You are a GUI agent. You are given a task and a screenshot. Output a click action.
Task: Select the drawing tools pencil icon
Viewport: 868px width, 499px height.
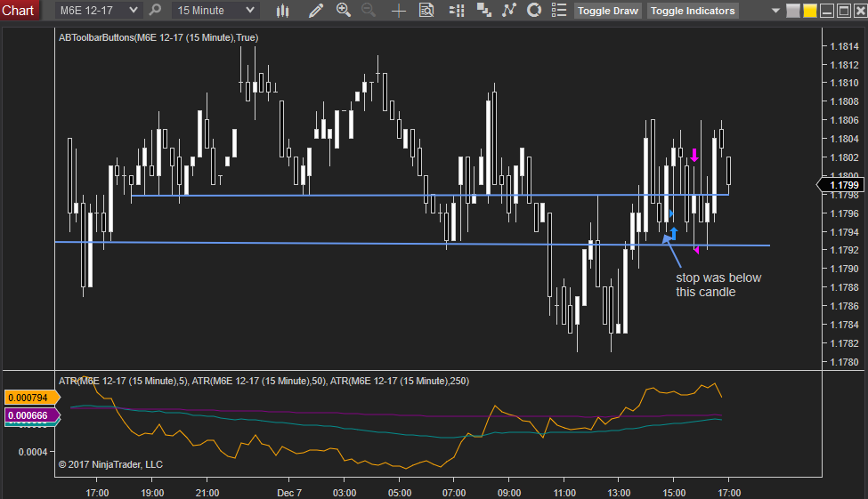click(315, 11)
